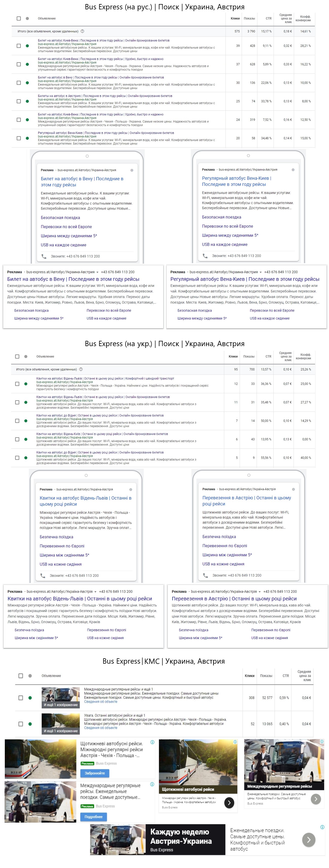Click Каждую неделю Австрия-Украина banner image
Viewport: 329px width, 868px height.
117,840
